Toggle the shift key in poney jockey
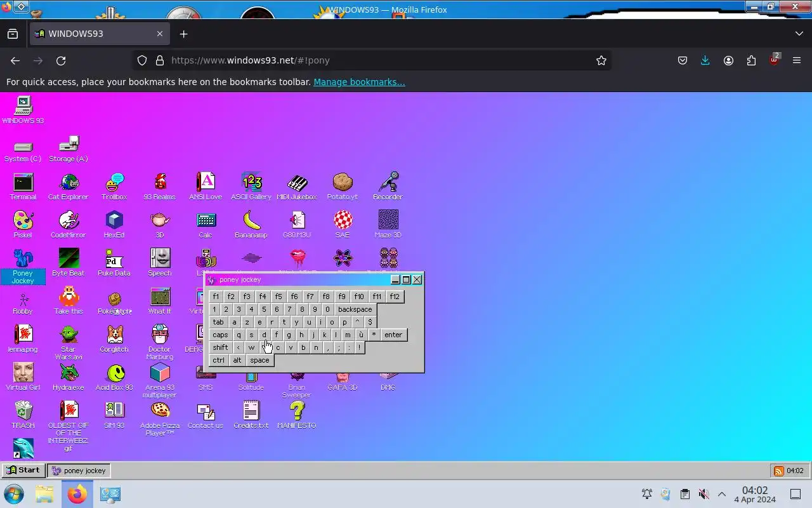 pyautogui.click(x=220, y=347)
